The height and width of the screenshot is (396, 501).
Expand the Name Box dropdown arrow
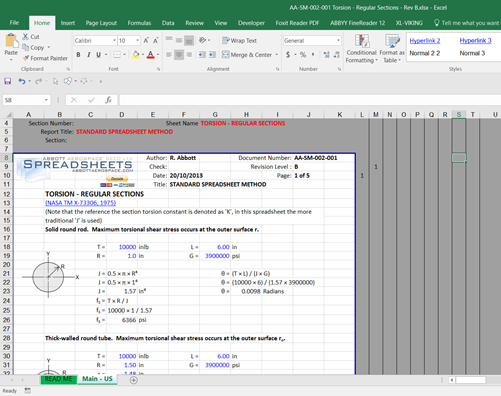tap(46, 100)
